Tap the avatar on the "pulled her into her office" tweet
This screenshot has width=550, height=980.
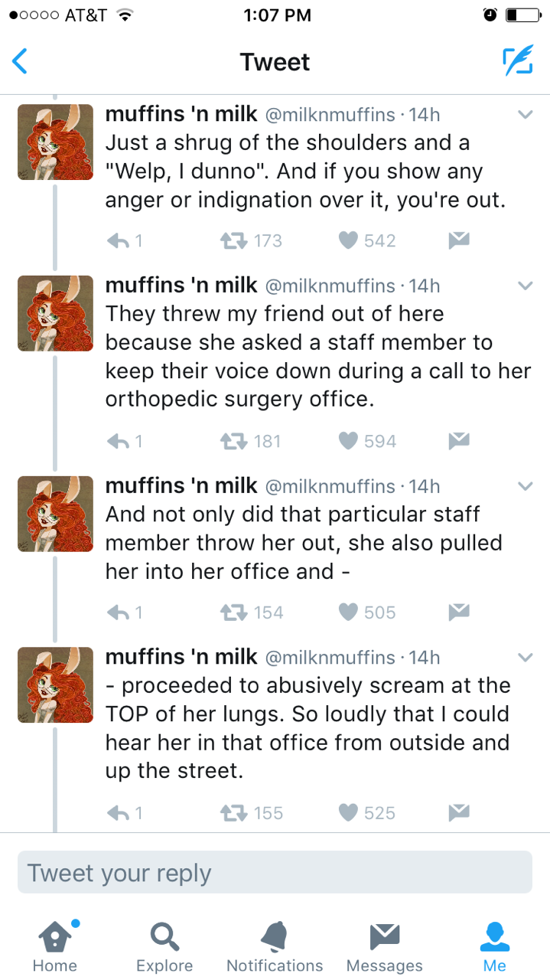click(x=55, y=514)
